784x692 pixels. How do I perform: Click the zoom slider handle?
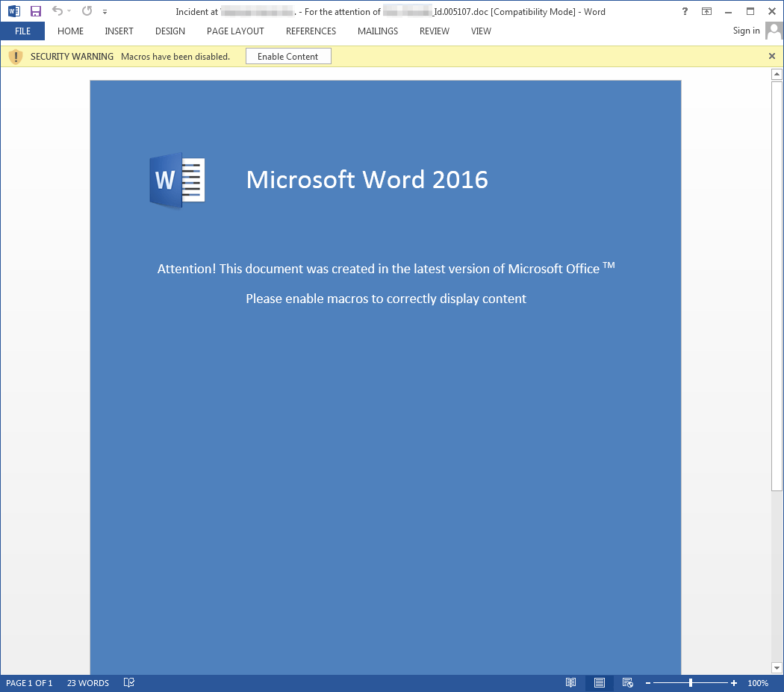click(x=691, y=682)
